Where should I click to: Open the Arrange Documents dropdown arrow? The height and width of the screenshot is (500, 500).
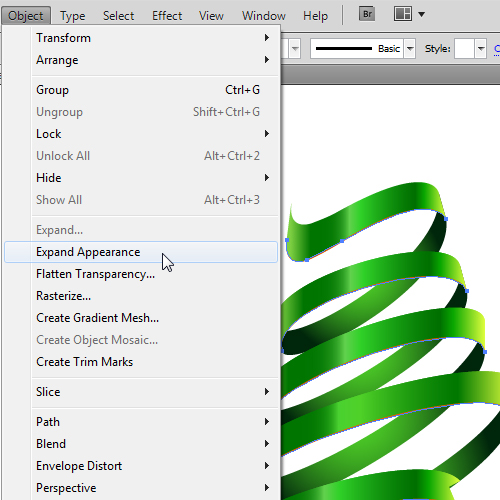[421, 14]
